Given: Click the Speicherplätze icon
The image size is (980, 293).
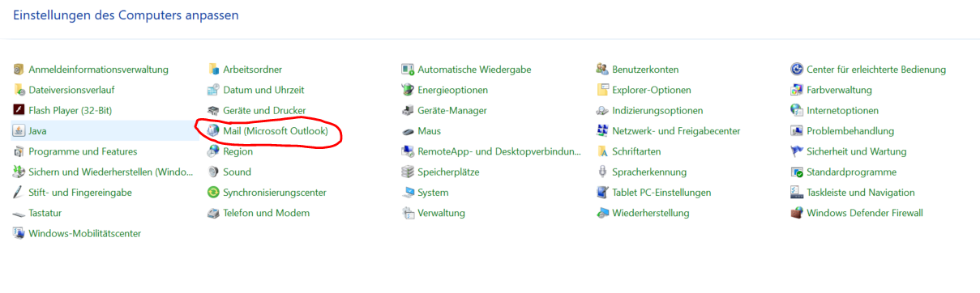Looking at the screenshot, I should [x=409, y=172].
